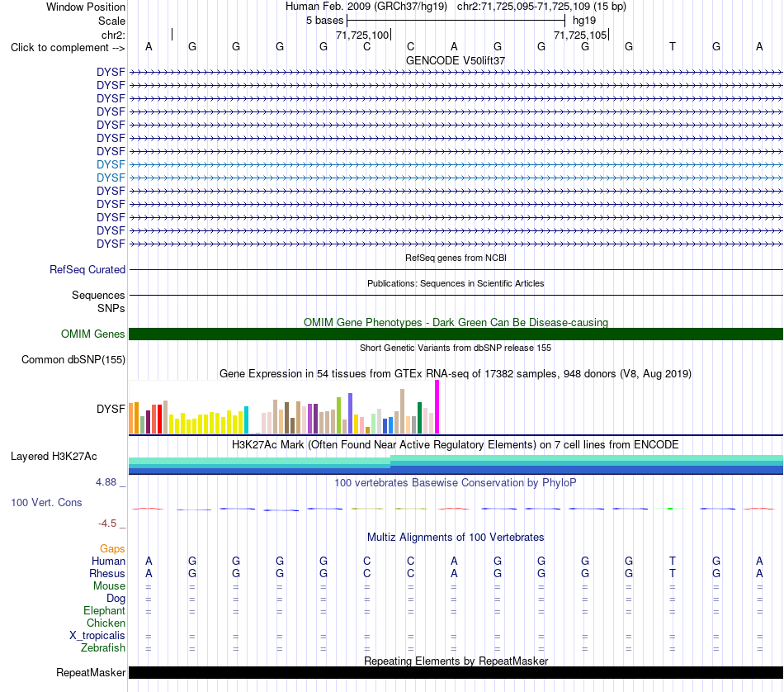The height and width of the screenshot is (692, 784).
Task: Click the '5 bases' scale bar label
Action: (324, 21)
